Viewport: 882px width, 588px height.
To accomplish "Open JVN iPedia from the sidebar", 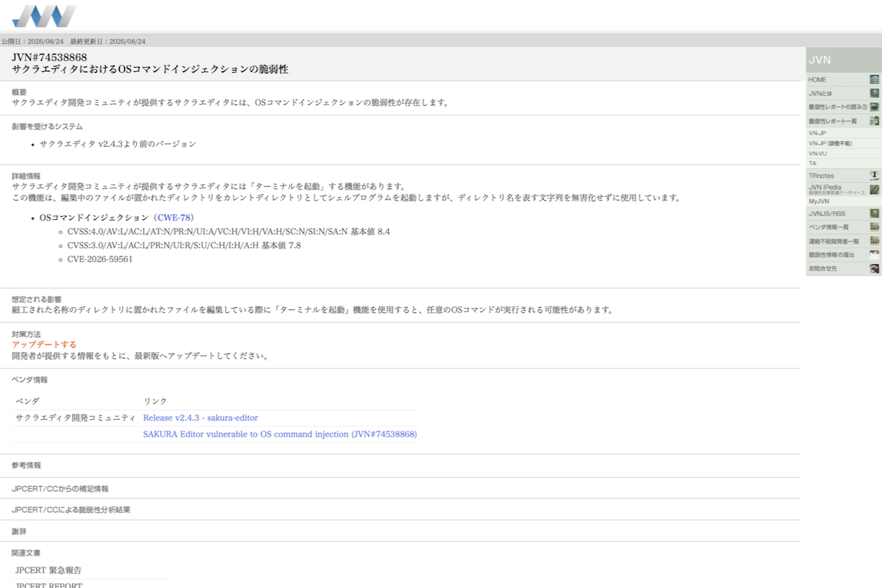I will 843,190.
